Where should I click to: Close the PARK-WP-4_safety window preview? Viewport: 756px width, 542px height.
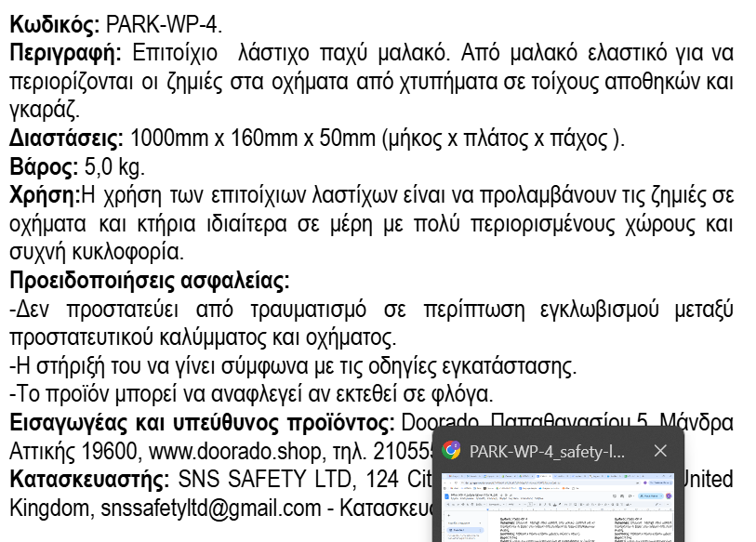click(x=660, y=451)
